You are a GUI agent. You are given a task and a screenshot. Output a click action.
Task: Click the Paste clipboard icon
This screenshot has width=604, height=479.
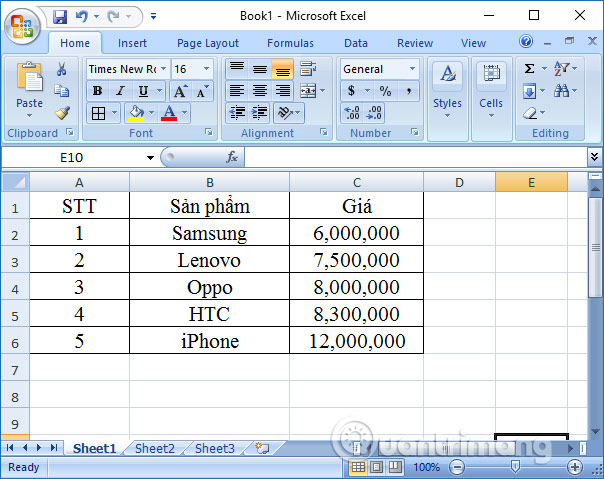[x=29, y=77]
